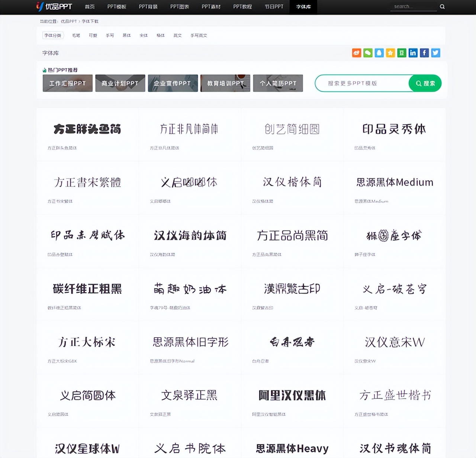
Task: Open the 汉仪楷体简 font card
Action: (292, 188)
